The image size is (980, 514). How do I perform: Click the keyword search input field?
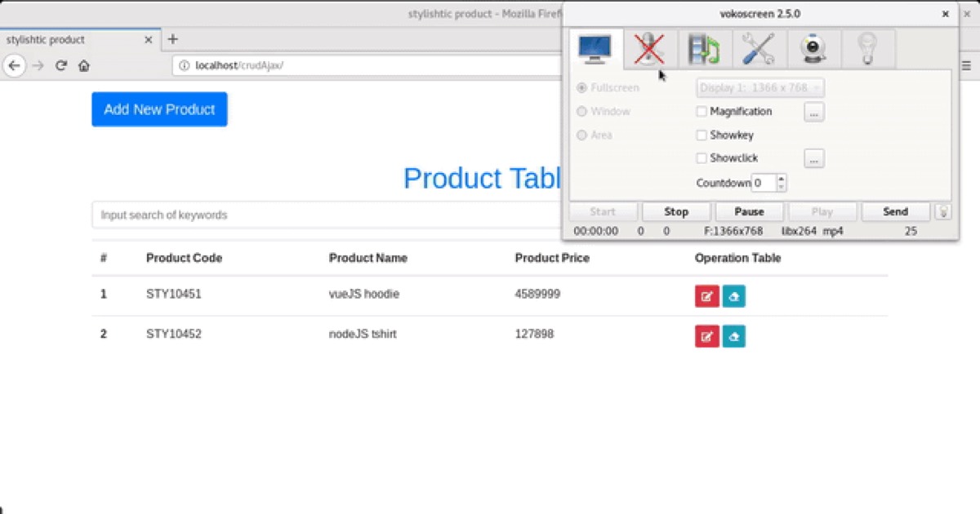click(327, 215)
